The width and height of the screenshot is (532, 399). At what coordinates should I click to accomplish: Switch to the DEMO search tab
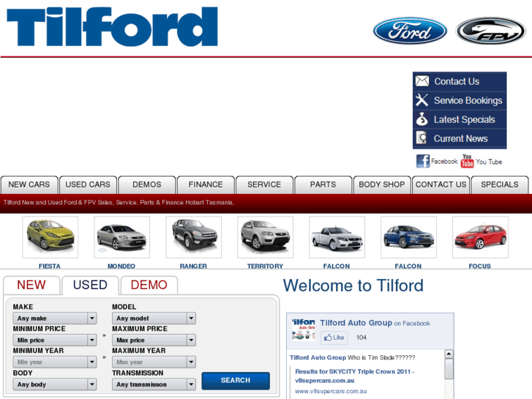point(149,286)
